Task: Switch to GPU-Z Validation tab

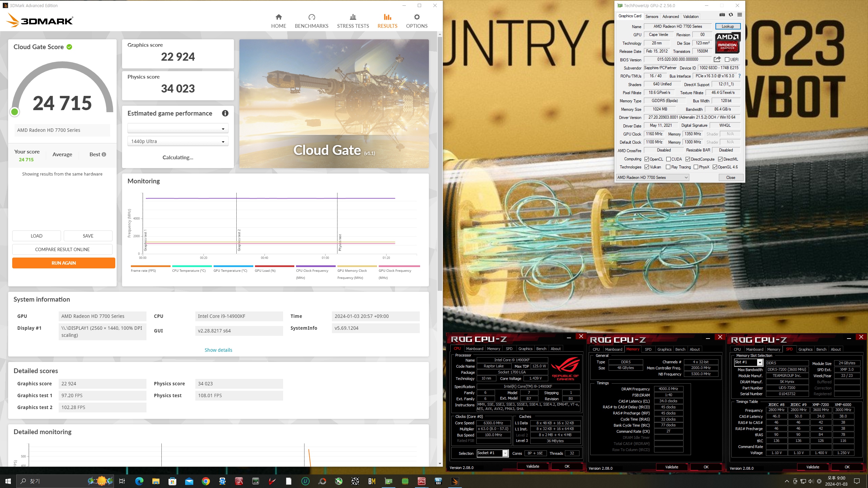Action: point(691,16)
